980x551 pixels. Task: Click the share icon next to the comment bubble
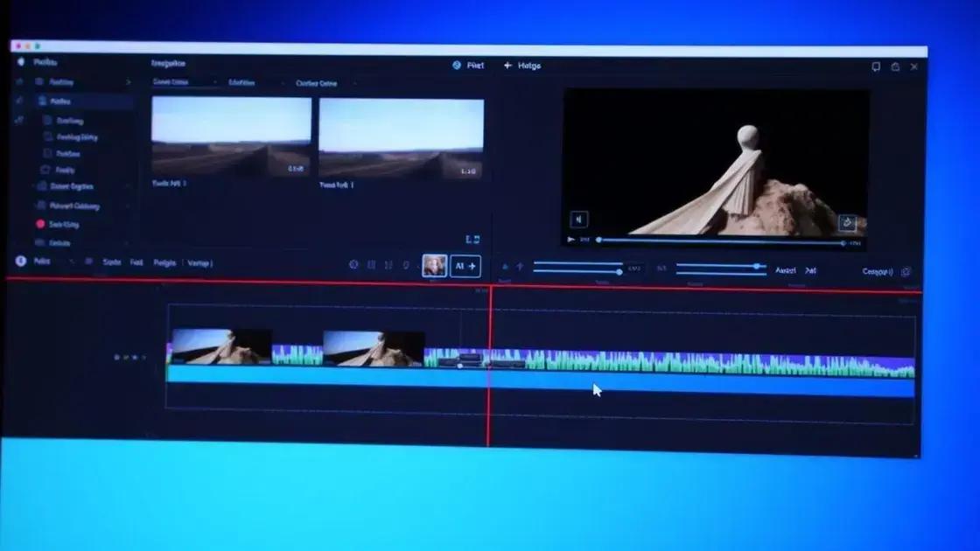(895, 66)
